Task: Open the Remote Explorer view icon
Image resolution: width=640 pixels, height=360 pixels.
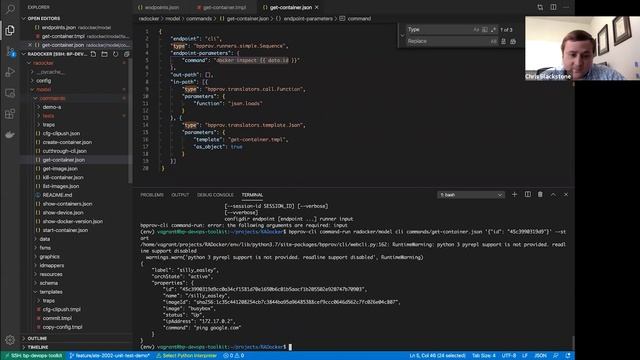Action: (10, 93)
